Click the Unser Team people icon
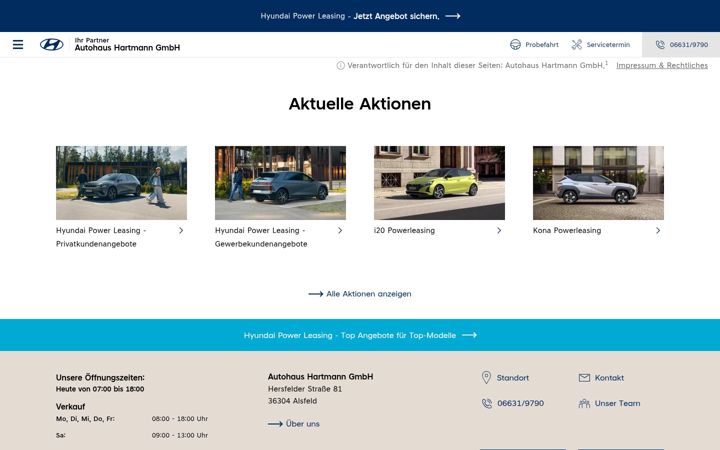This screenshot has height=450, width=720. pos(584,403)
